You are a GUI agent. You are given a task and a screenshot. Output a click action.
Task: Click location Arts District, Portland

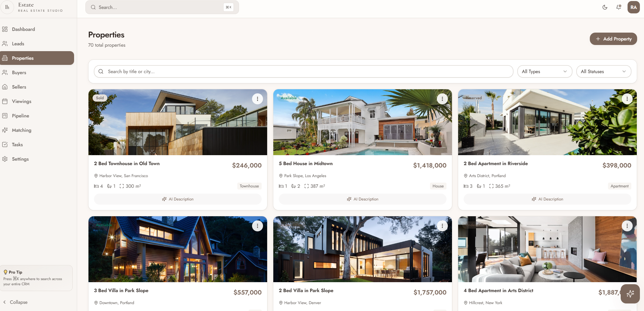[x=487, y=176]
